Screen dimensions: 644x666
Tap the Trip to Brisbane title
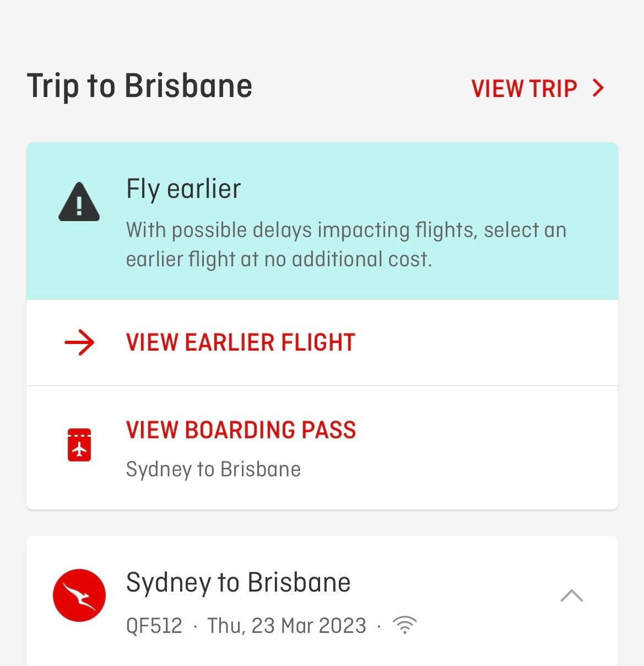point(140,86)
